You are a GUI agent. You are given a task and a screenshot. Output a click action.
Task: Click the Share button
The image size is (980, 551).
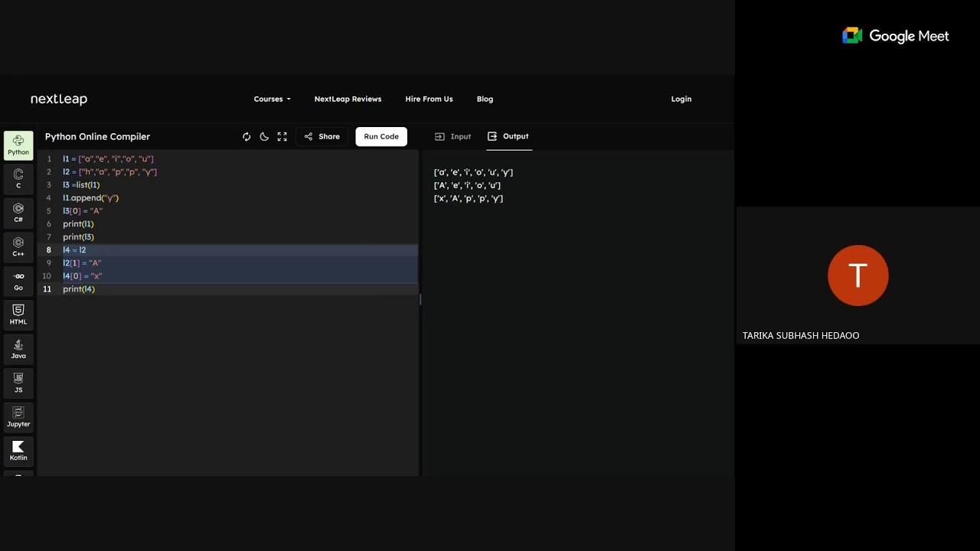(322, 136)
